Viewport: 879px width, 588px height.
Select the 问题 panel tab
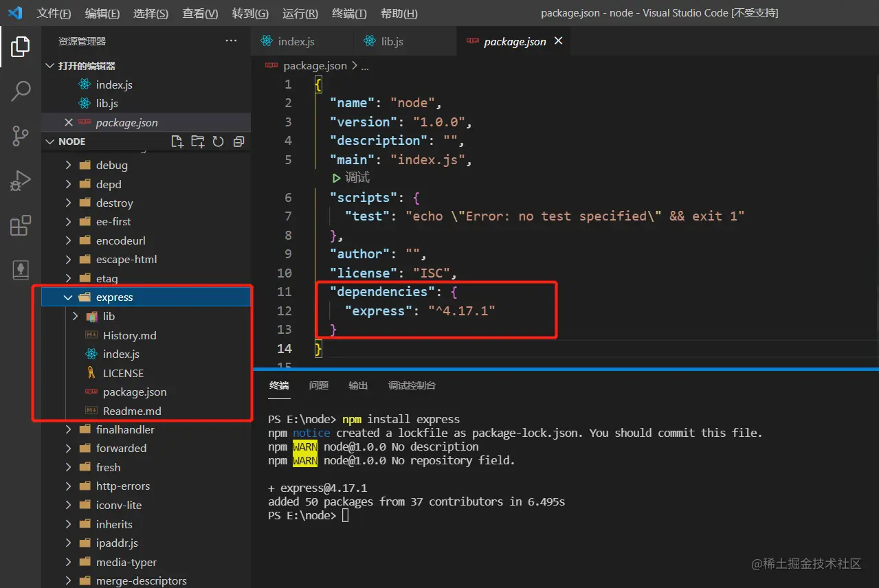319,385
